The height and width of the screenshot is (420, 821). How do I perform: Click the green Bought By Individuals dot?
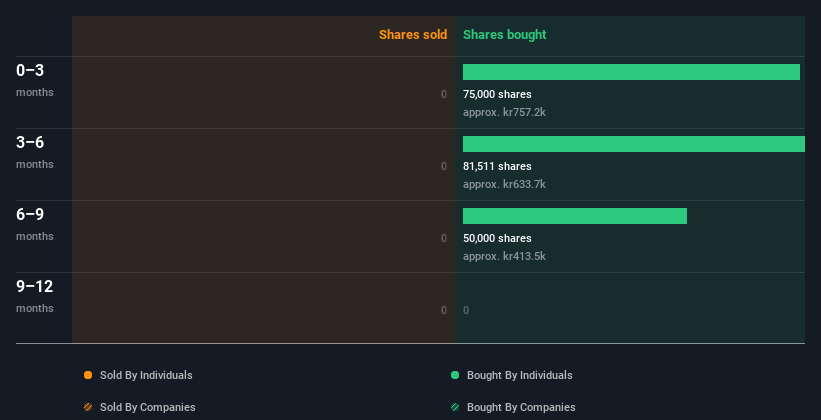(x=455, y=375)
